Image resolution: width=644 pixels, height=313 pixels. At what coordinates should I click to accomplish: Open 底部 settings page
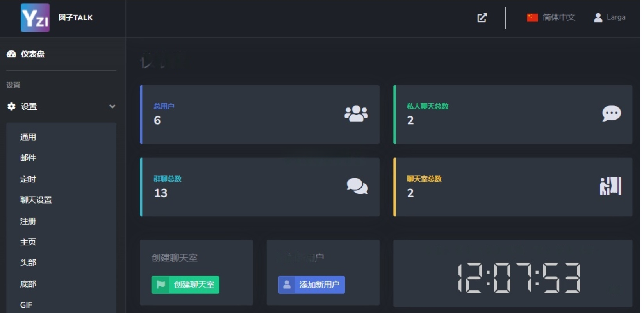28,284
